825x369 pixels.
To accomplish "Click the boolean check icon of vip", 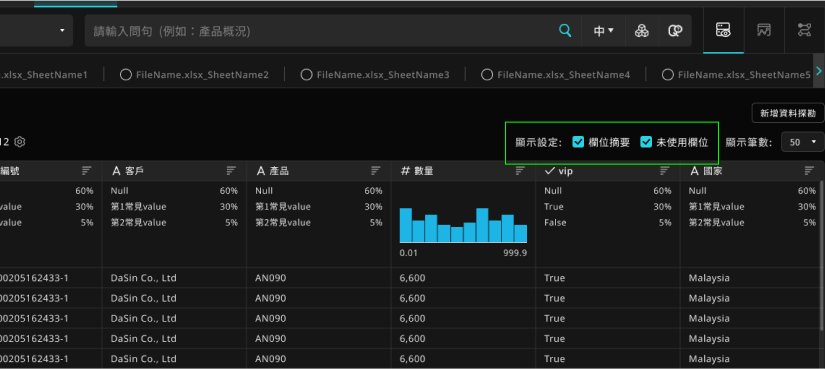I will pyautogui.click(x=550, y=171).
